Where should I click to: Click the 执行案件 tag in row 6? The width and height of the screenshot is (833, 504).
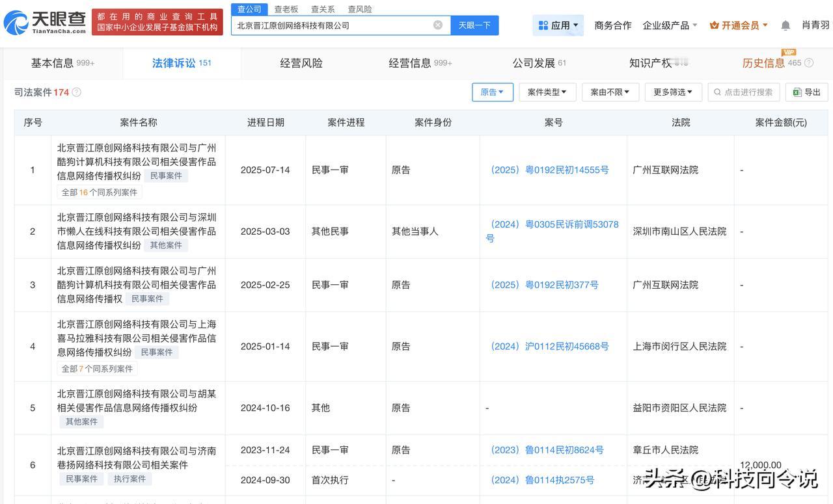(x=130, y=479)
